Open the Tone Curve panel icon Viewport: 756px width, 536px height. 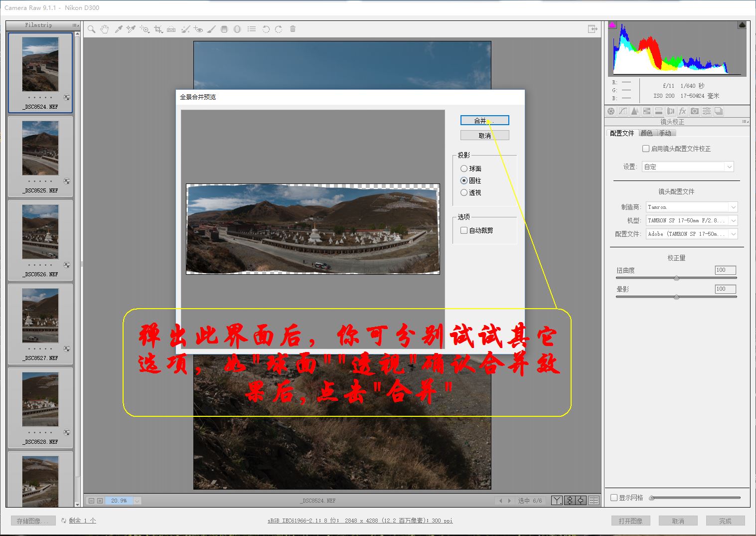pyautogui.click(x=623, y=111)
